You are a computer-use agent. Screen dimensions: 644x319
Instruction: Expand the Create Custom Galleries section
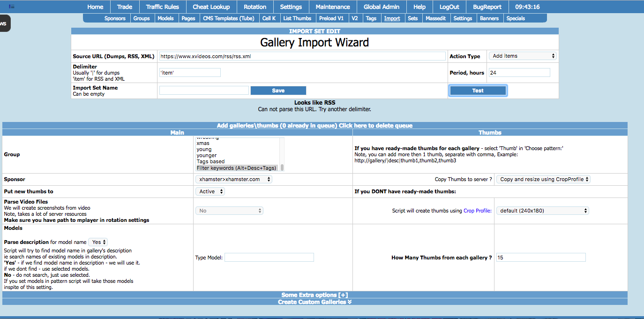[x=315, y=302]
